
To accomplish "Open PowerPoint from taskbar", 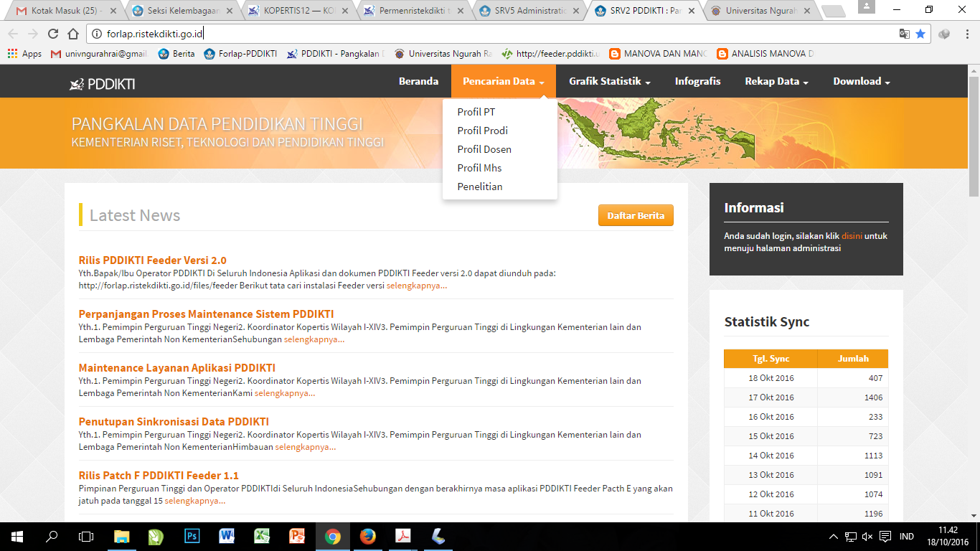I will pos(297,537).
